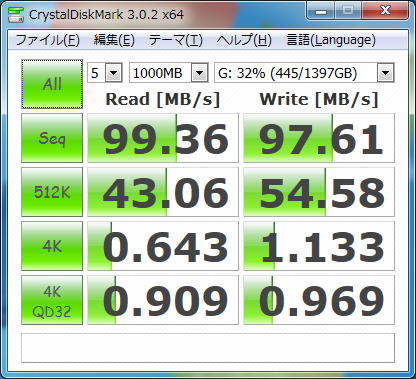Start the Seq sequential test
416x379 pixels.
point(52,138)
